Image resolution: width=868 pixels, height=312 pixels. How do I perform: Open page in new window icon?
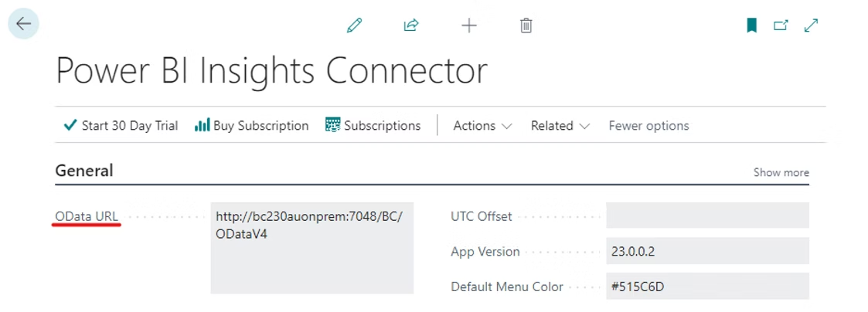click(781, 25)
